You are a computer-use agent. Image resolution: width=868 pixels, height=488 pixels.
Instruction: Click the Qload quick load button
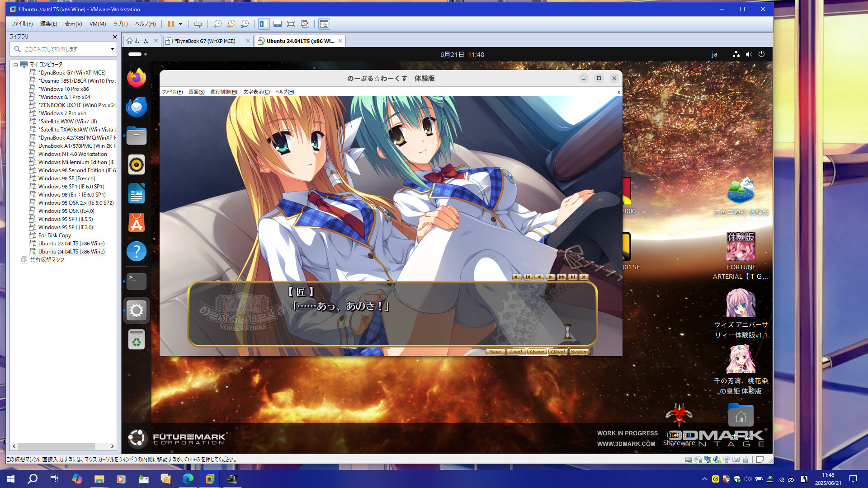click(558, 352)
